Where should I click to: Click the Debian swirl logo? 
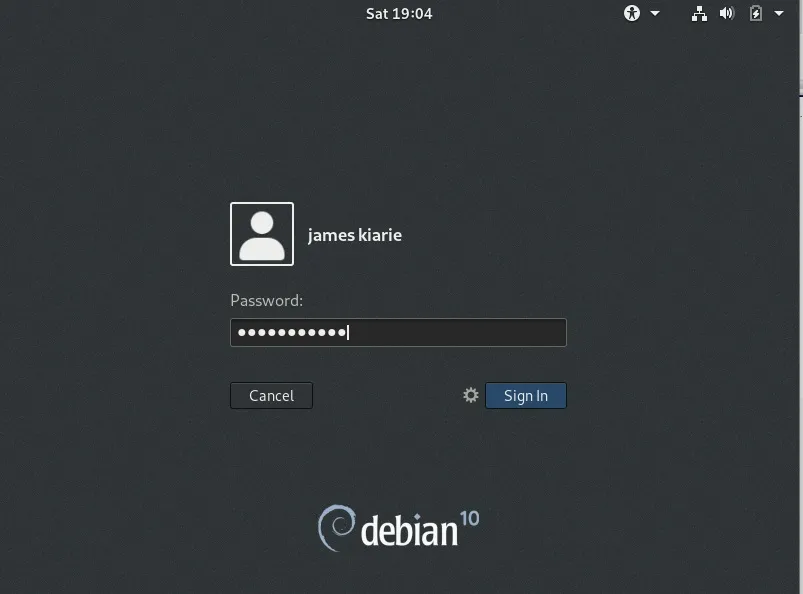point(336,528)
